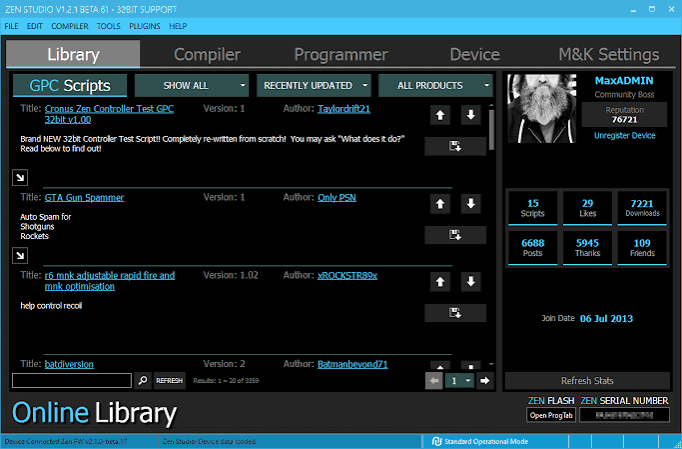Open the ALL PRODUCTS dropdown

435,85
